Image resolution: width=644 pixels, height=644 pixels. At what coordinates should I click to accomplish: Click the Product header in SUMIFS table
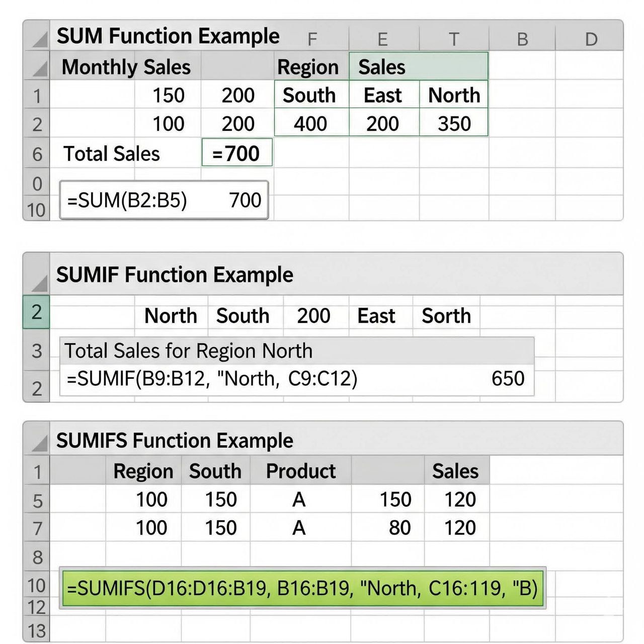(300, 471)
